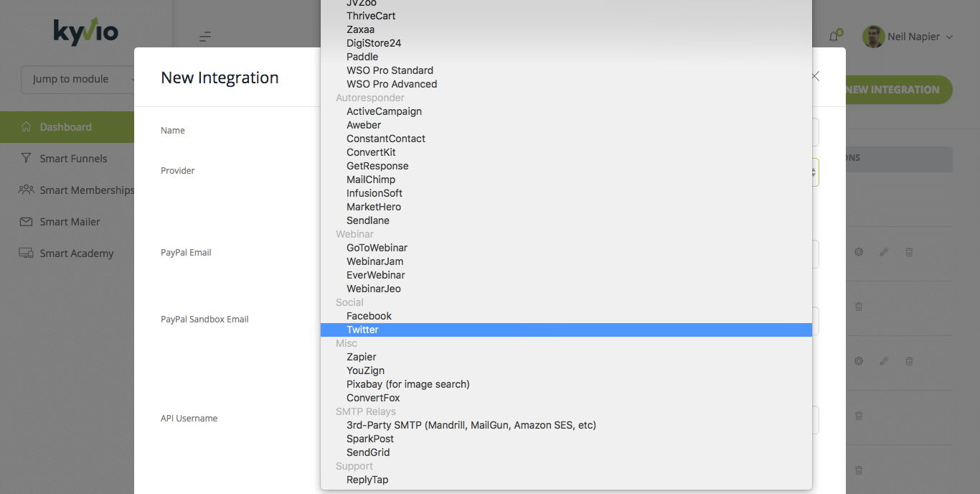
Task: Choose ReplyTap under Support
Action: coord(566,480)
